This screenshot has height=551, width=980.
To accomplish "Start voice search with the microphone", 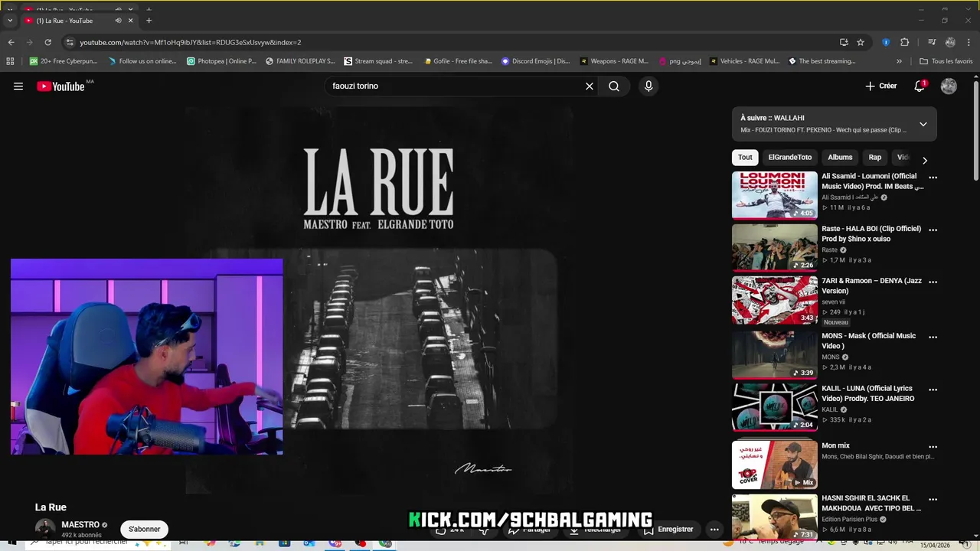I will coord(648,86).
